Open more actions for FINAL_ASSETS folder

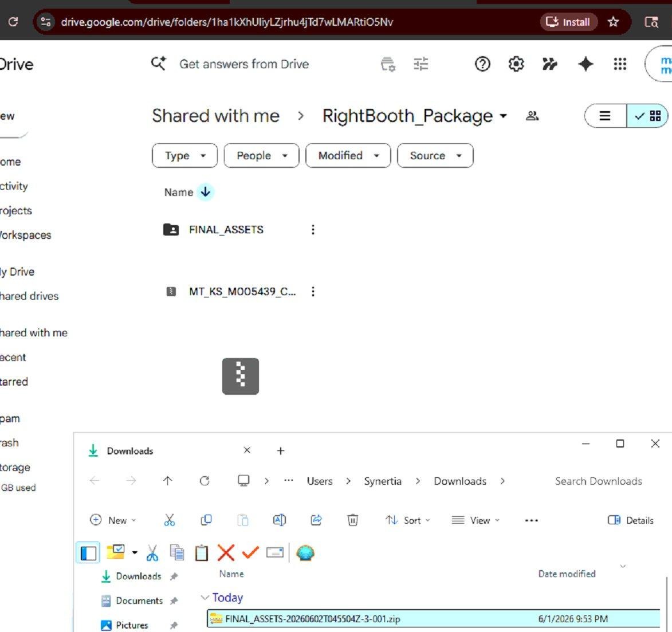tap(313, 230)
